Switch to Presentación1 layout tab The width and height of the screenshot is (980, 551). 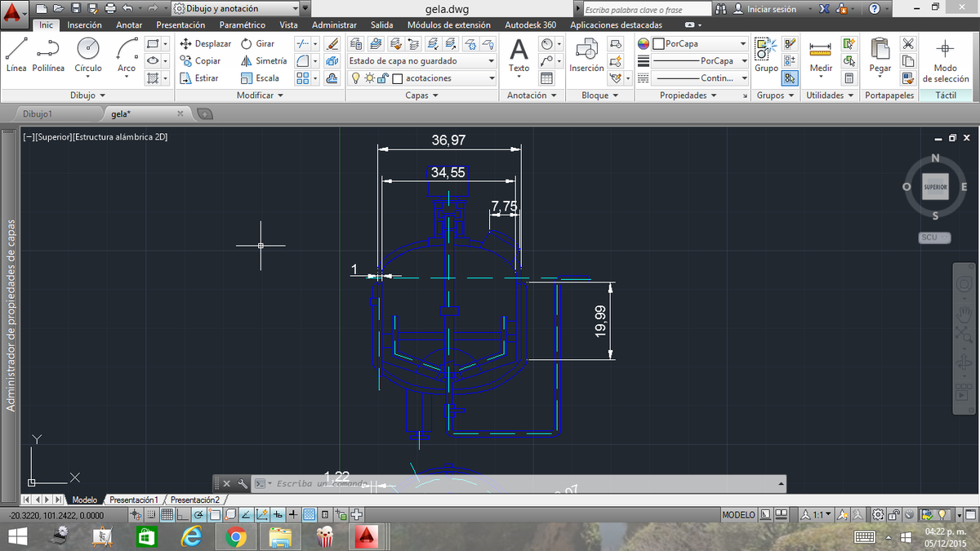(x=133, y=499)
